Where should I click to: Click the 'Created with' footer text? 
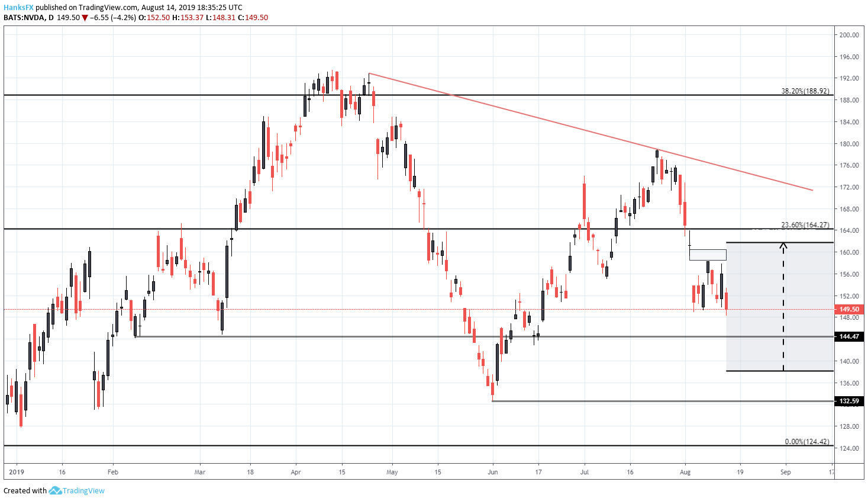pyautogui.click(x=25, y=490)
